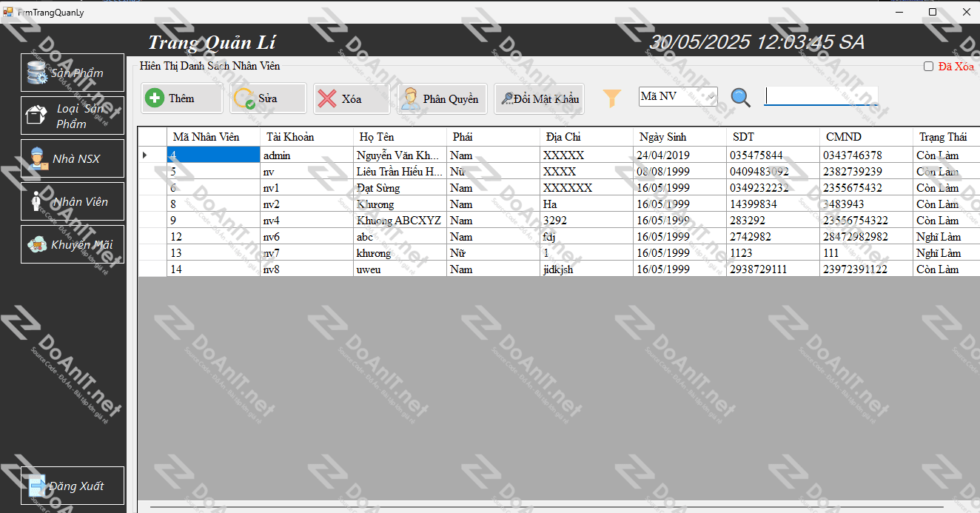
Task: Click the 24/04/2019 birth date cell
Action: pos(679,155)
